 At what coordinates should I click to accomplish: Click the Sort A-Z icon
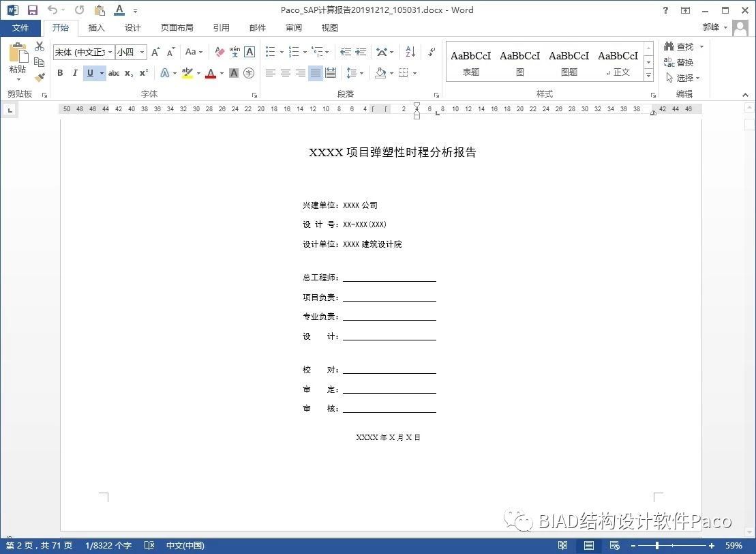(x=410, y=52)
